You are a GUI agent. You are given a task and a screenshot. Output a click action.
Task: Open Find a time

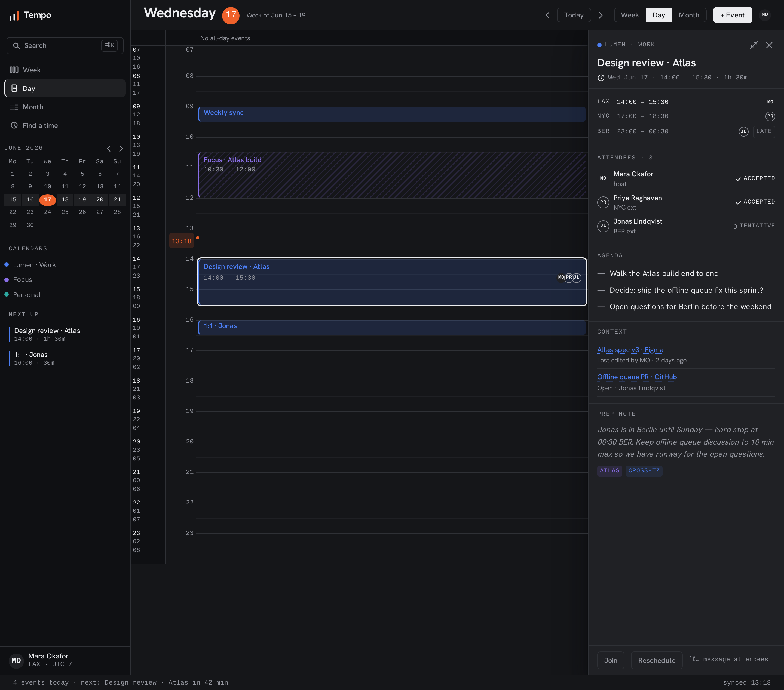[x=65, y=125]
